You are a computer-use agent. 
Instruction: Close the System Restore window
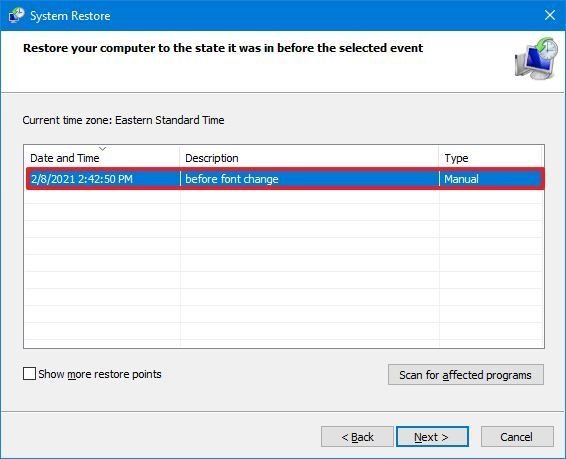[x=550, y=15]
